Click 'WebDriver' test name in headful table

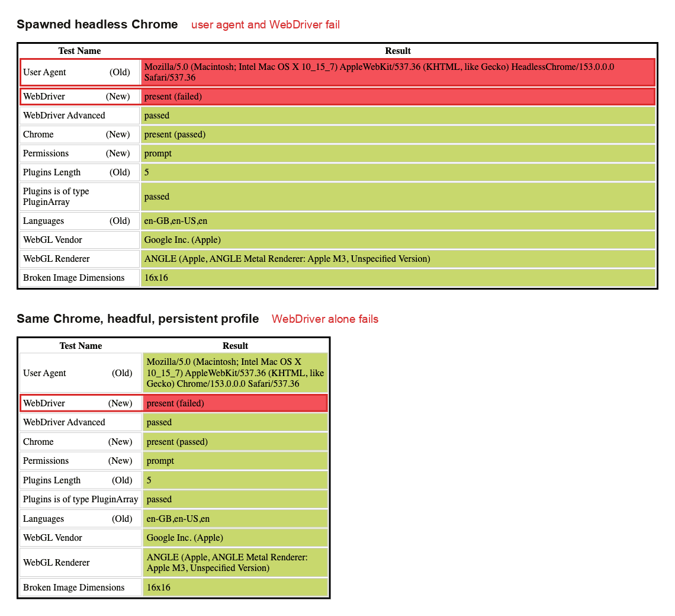click(81, 403)
